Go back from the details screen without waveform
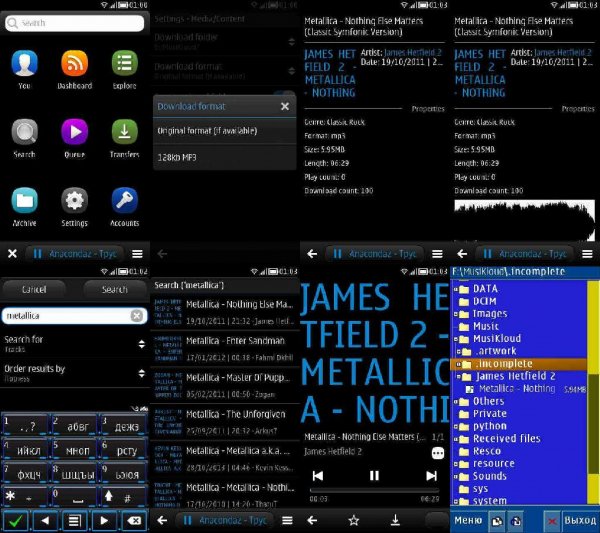 [x=312, y=254]
